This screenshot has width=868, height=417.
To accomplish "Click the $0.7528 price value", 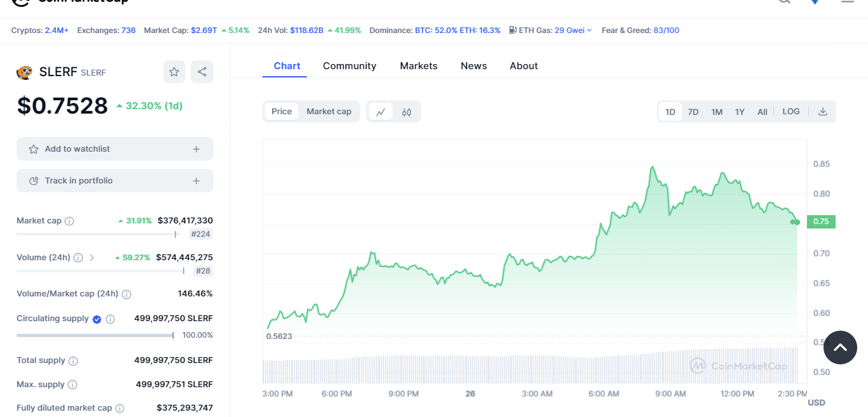I will coord(62,105).
